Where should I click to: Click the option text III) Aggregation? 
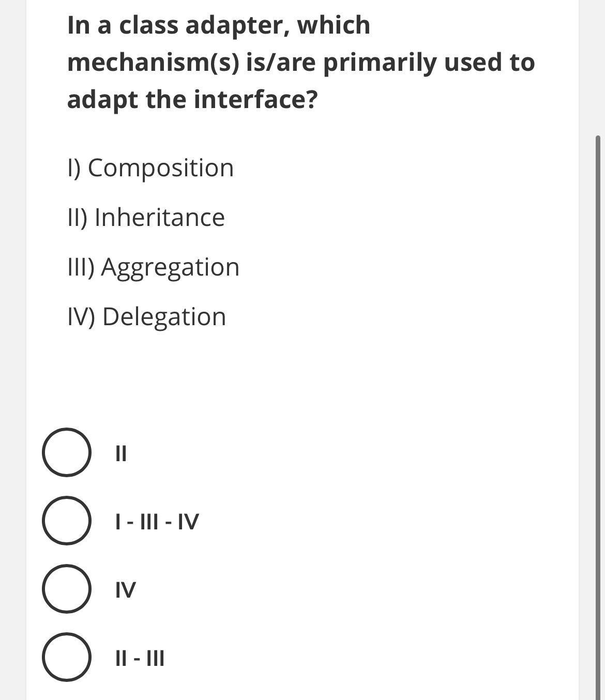(153, 267)
